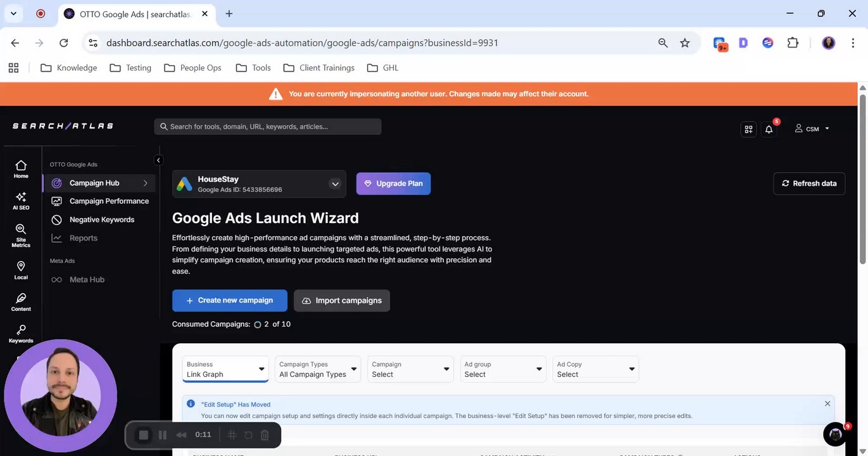Screen dimensions: 868x456
Task: Open the Ad Copy dropdown
Action: coord(595,369)
